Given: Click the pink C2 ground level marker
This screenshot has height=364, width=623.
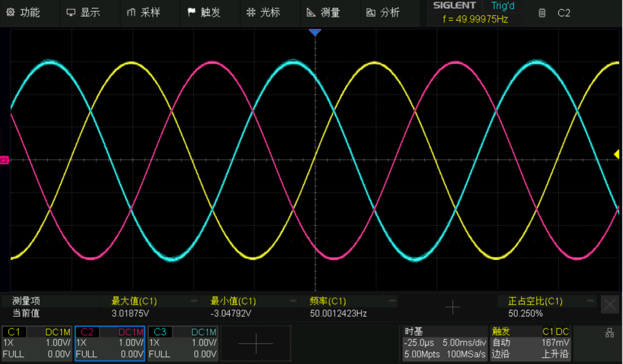Looking at the screenshot, I should (x=4, y=160).
